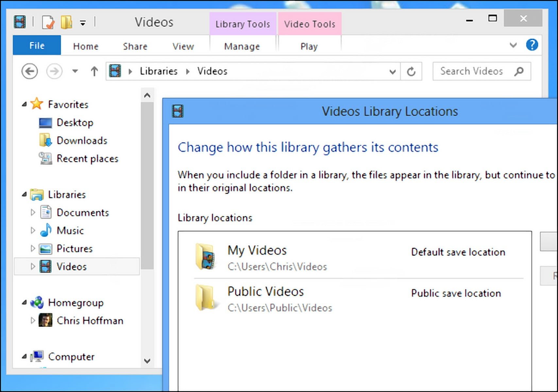Viewport: 558px width, 392px height.
Task: Open the Customize Quick Access Toolbar dropdown
Action: 83,23
